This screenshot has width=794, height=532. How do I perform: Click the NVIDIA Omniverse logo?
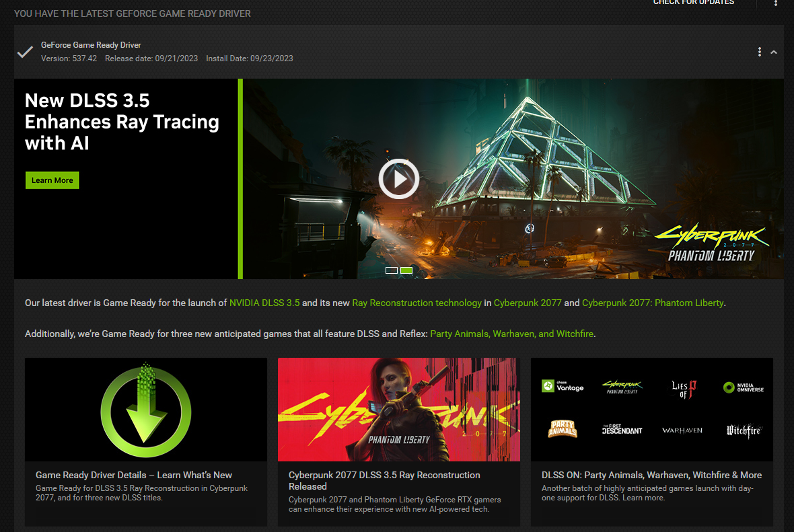click(x=744, y=388)
